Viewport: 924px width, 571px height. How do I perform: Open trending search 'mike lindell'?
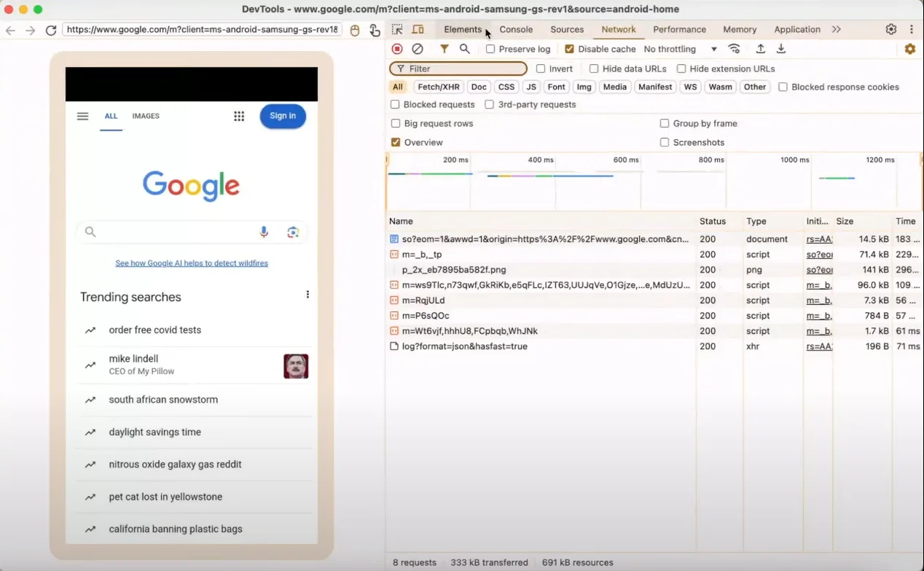(x=194, y=365)
